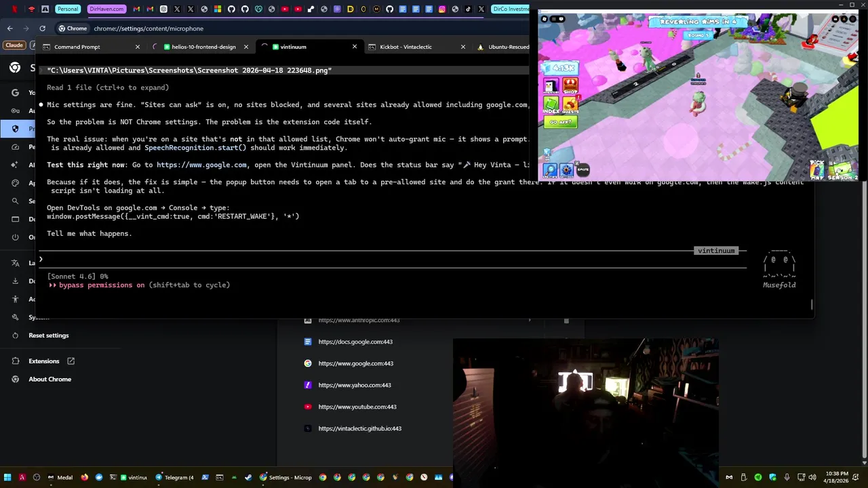Viewport: 868px width, 488px height.
Task: Open the vintinuum terminal taskbar button
Action: [x=129, y=477]
